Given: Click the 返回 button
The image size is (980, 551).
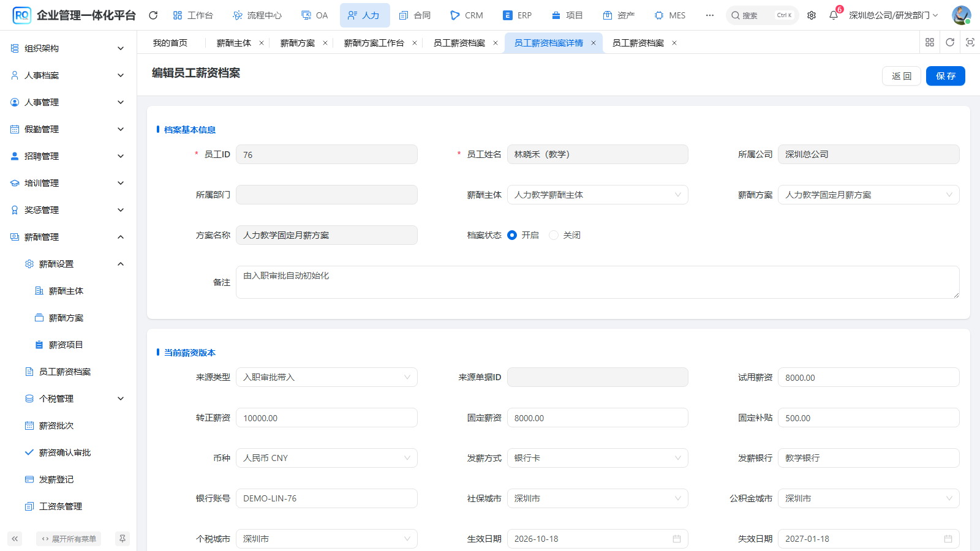Looking at the screenshot, I should [902, 76].
